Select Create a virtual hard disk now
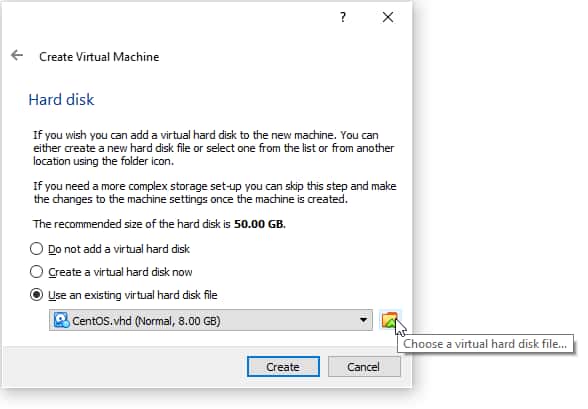 [x=36, y=271]
